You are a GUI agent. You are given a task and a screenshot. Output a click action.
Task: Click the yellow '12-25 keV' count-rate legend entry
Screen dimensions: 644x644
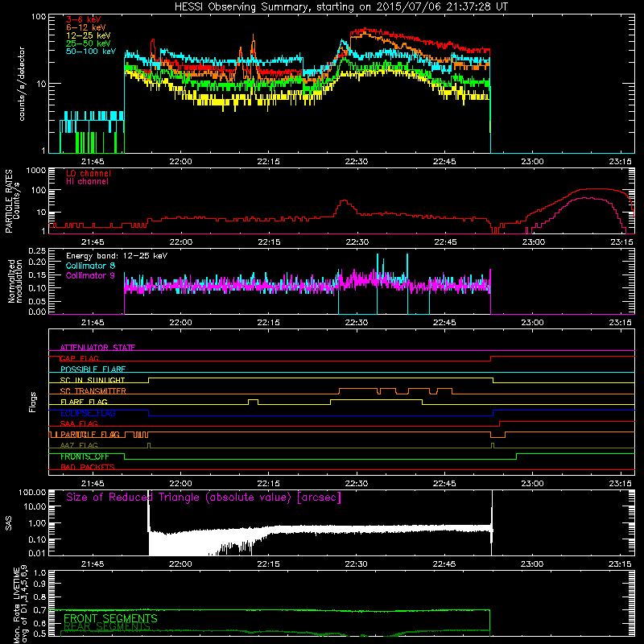[89, 35]
